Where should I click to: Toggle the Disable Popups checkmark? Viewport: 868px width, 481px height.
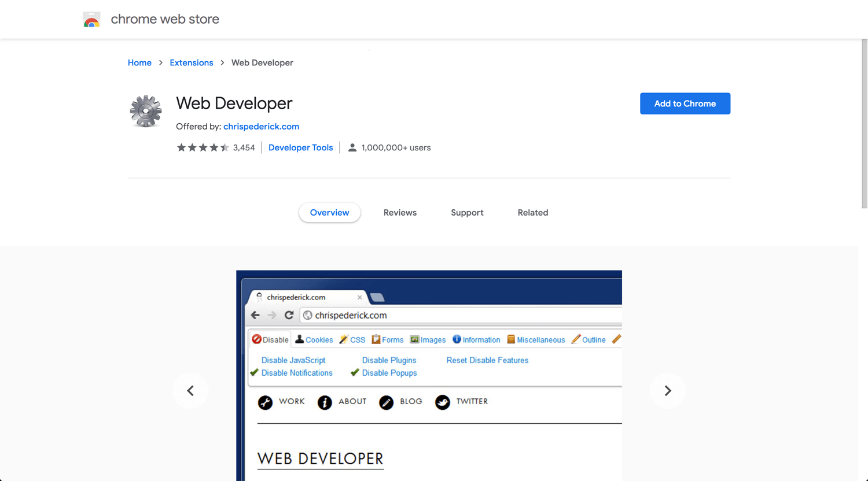point(355,373)
